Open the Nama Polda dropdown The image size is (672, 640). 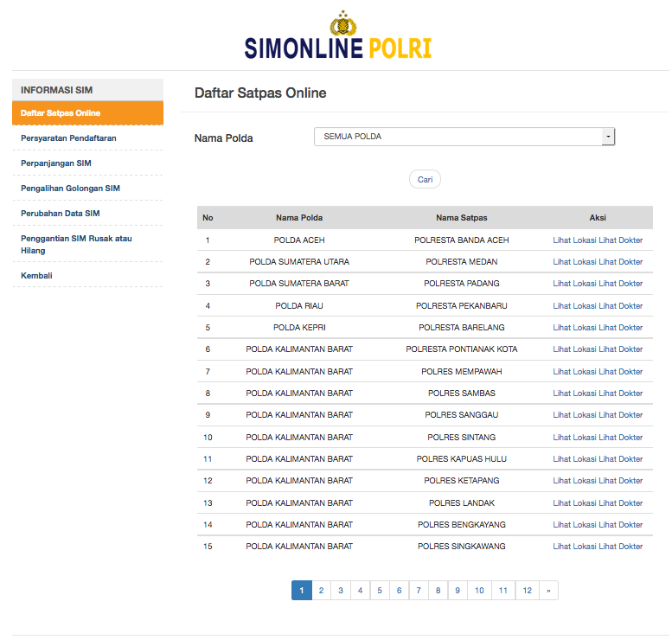[x=464, y=137]
